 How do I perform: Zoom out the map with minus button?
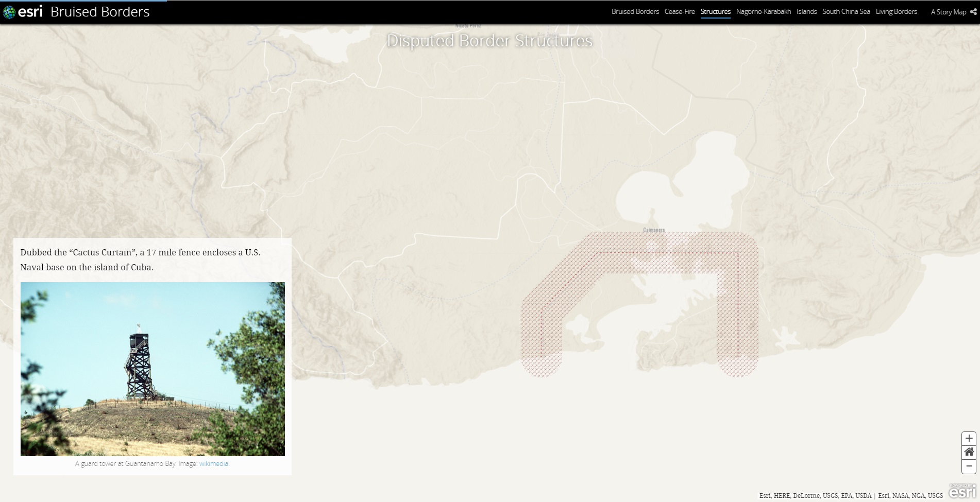[969, 466]
